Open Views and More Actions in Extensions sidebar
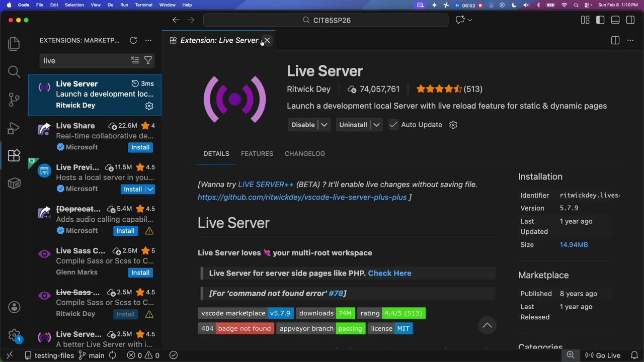The width and height of the screenshot is (644, 362). pyautogui.click(x=148, y=40)
